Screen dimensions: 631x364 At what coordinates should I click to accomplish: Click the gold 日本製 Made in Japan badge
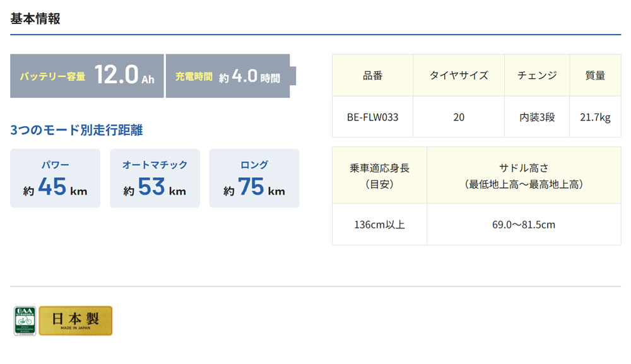pyautogui.click(x=76, y=320)
